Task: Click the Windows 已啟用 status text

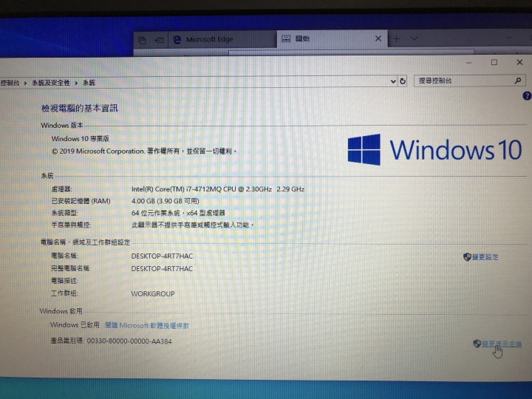Action: coord(75,324)
